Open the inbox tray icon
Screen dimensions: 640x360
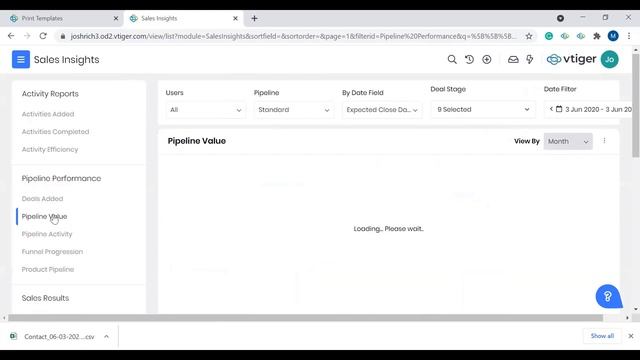pos(513,60)
